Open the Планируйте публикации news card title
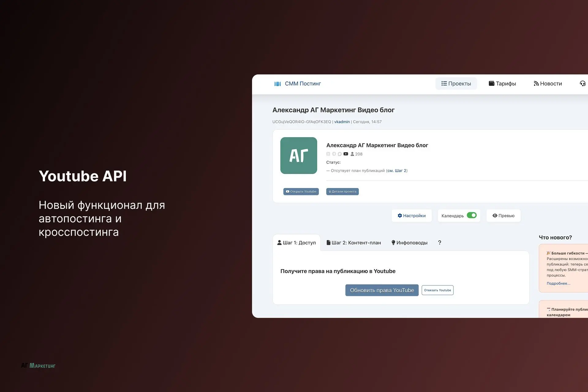 [567, 312]
